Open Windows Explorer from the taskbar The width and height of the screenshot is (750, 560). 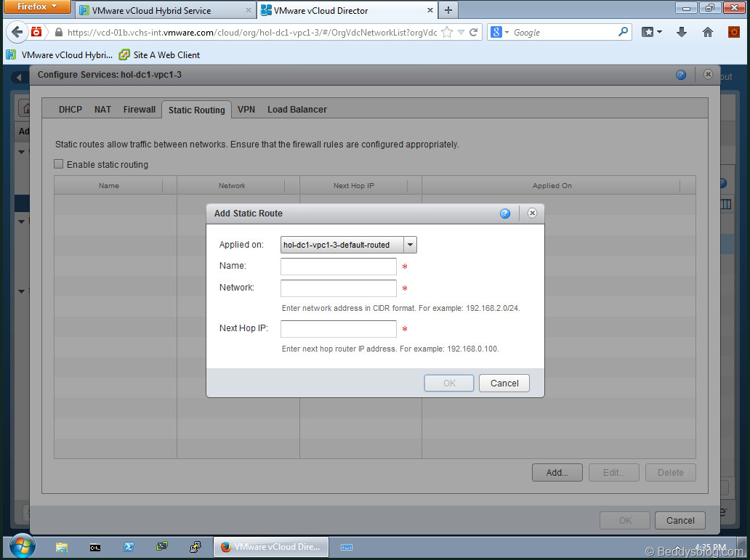(62, 547)
